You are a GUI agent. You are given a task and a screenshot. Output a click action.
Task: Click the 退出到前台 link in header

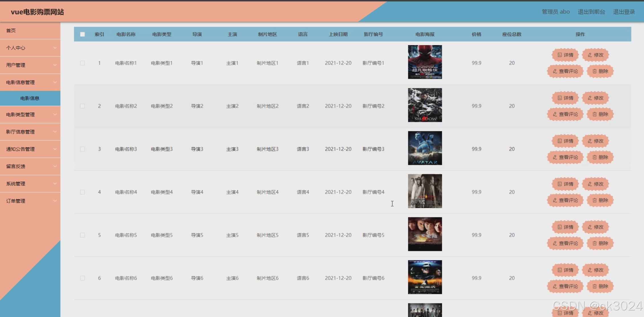[591, 12]
